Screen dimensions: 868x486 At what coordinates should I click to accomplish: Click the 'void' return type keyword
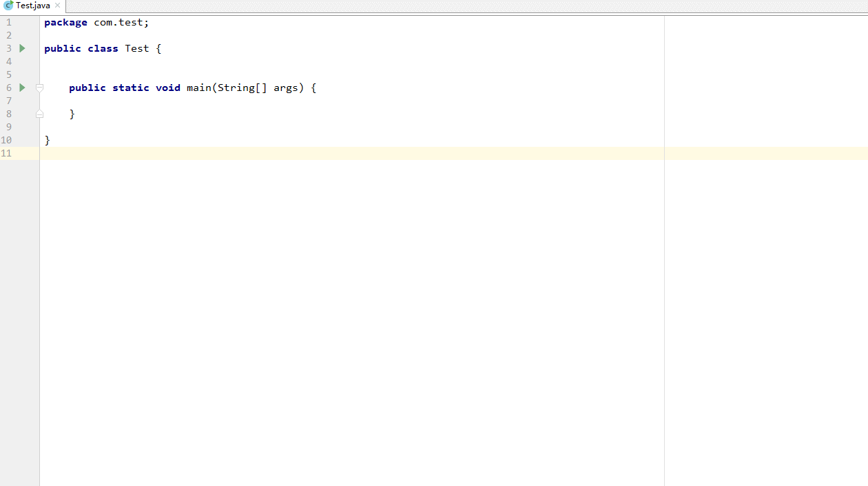point(167,88)
